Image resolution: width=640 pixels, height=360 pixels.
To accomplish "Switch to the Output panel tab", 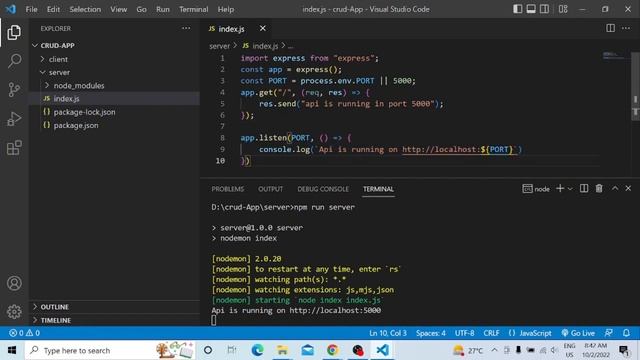I will pyautogui.click(x=270, y=189).
